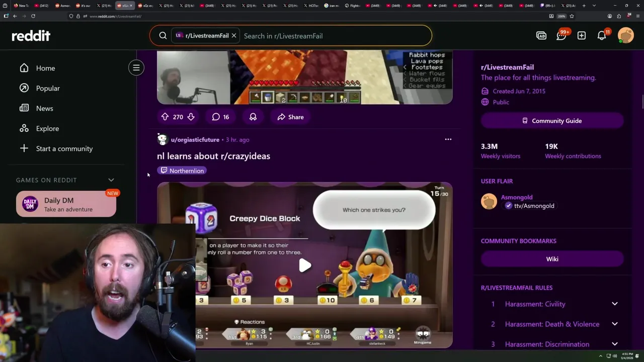The height and width of the screenshot is (362, 644).
Task: Open the chat messages icon
Action: (561, 36)
